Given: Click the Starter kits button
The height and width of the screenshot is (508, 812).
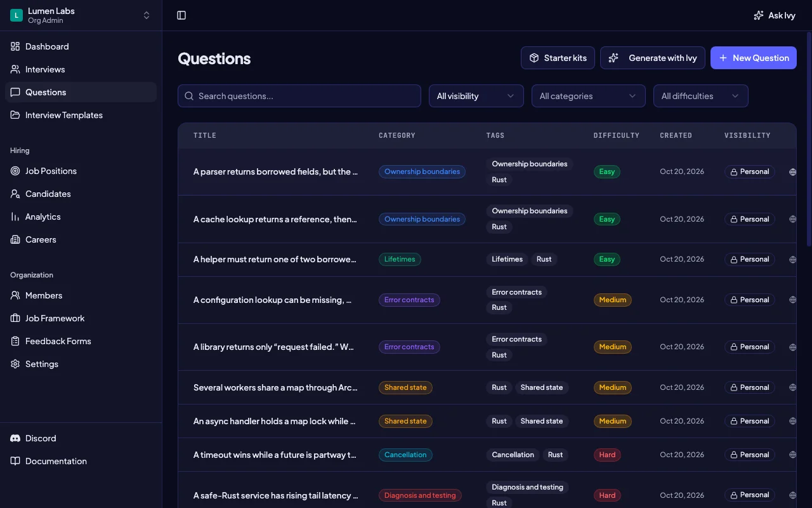Looking at the screenshot, I should coord(558,58).
